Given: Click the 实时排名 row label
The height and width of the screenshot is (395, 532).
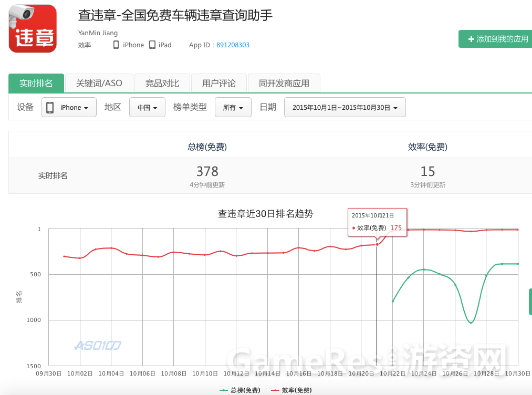Looking at the screenshot, I should click(53, 175).
